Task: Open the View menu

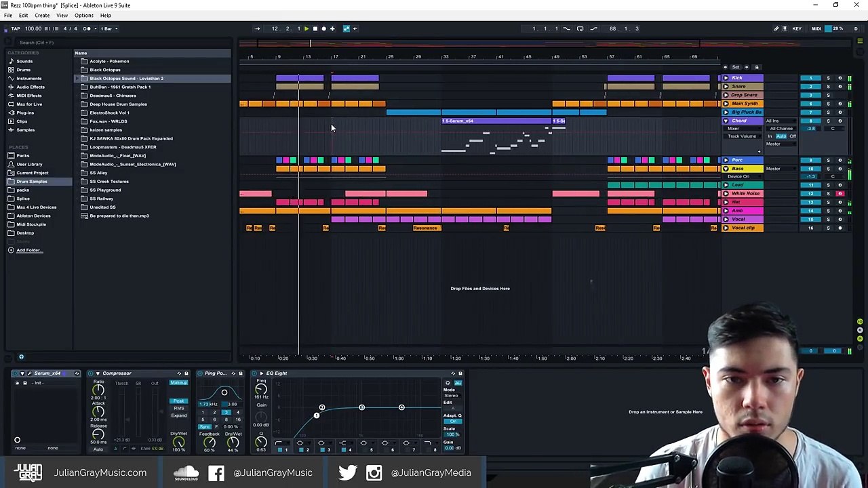Action: point(62,15)
